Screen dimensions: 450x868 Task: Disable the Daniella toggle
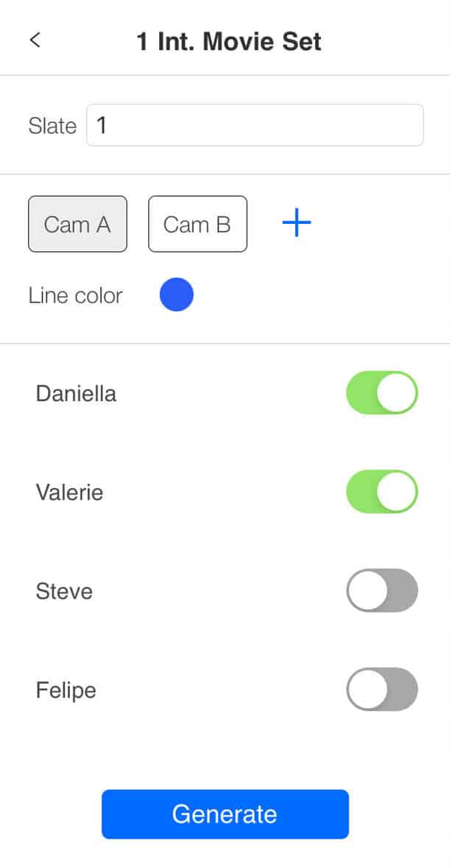click(x=382, y=392)
